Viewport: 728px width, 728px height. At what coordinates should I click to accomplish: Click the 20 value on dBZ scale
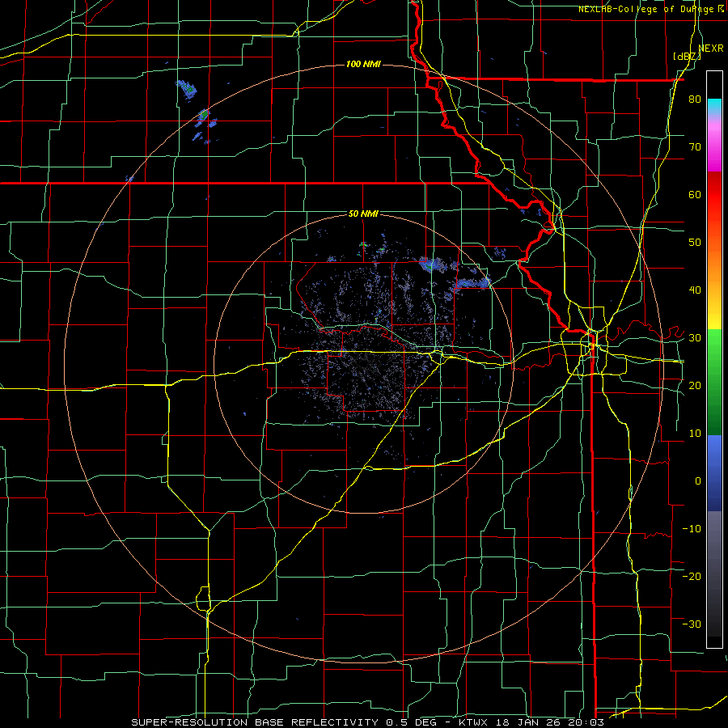tap(695, 386)
